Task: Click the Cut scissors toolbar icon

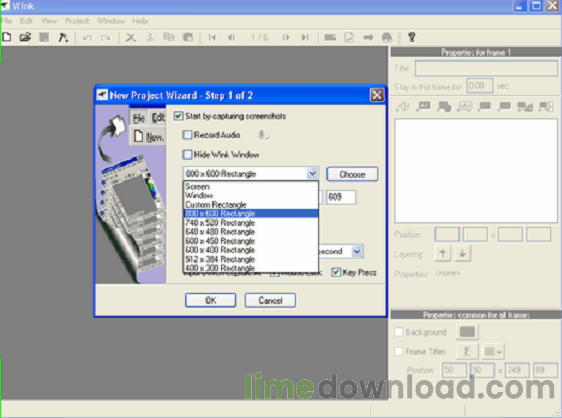Action: [150, 37]
